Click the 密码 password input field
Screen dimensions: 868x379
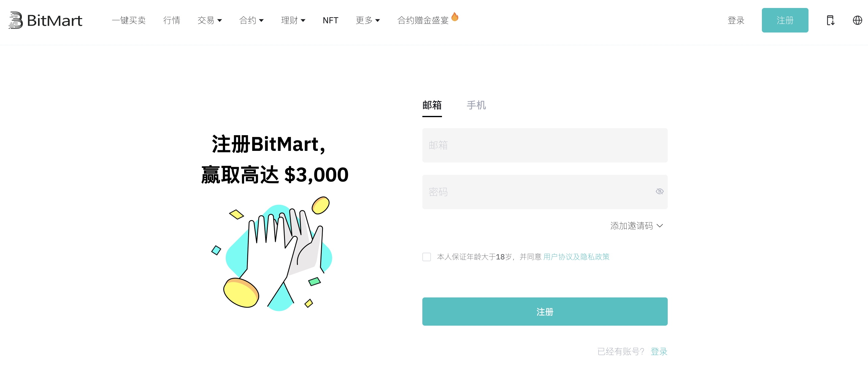coord(536,192)
